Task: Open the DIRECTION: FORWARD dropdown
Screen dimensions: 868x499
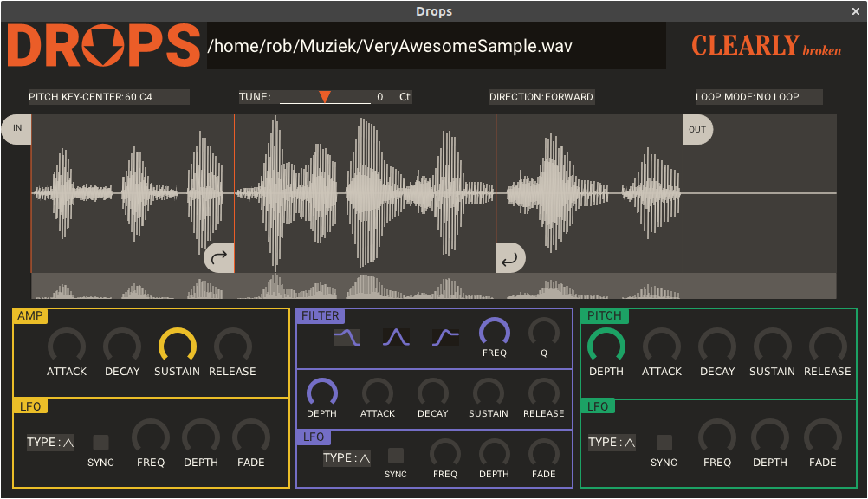Action: (541, 97)
